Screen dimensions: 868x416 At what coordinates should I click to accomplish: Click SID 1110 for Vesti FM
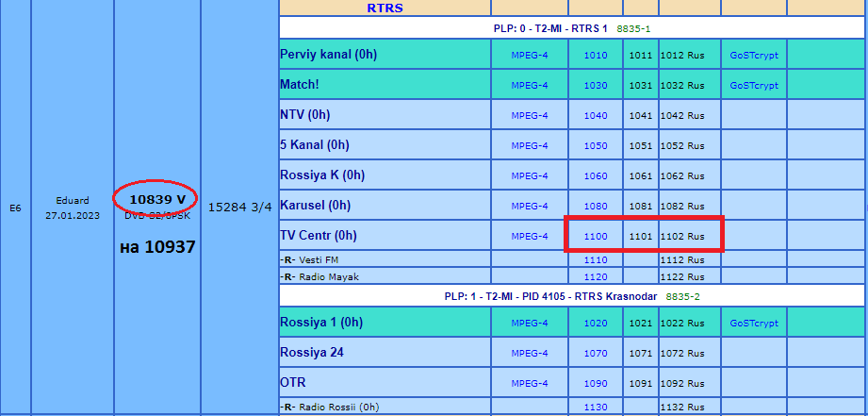[596, 259]
